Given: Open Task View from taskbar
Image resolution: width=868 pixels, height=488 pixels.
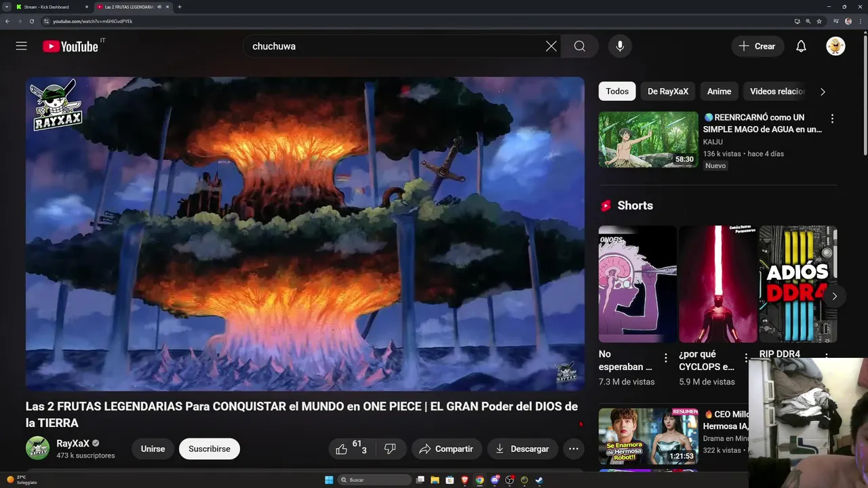Looking at the screenshot, I should [420, 480].
